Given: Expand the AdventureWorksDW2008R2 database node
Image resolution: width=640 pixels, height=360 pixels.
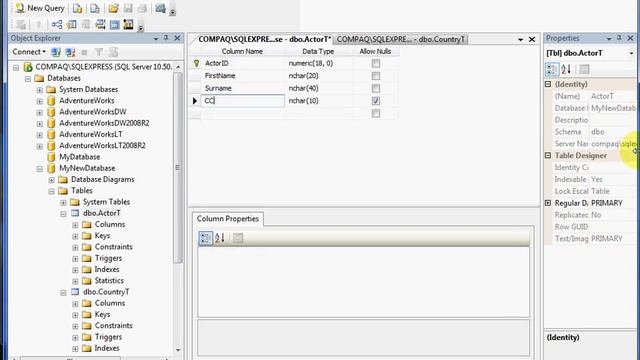Looking at the screenshot, I should coord(40,123).
